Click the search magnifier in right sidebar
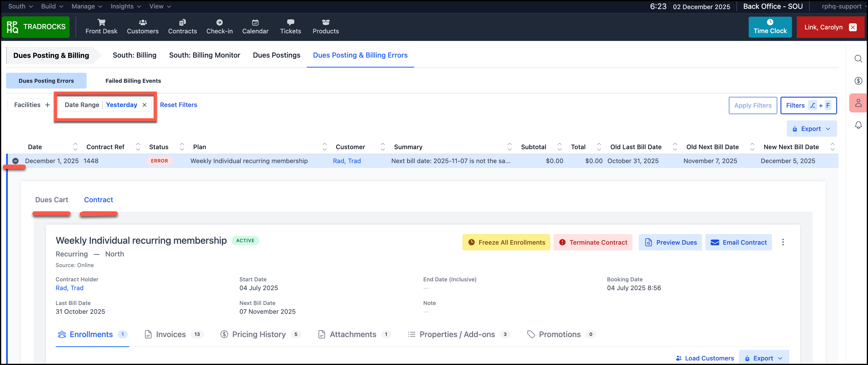The height and width of the screenshot is (365, 868). point(858,59)
